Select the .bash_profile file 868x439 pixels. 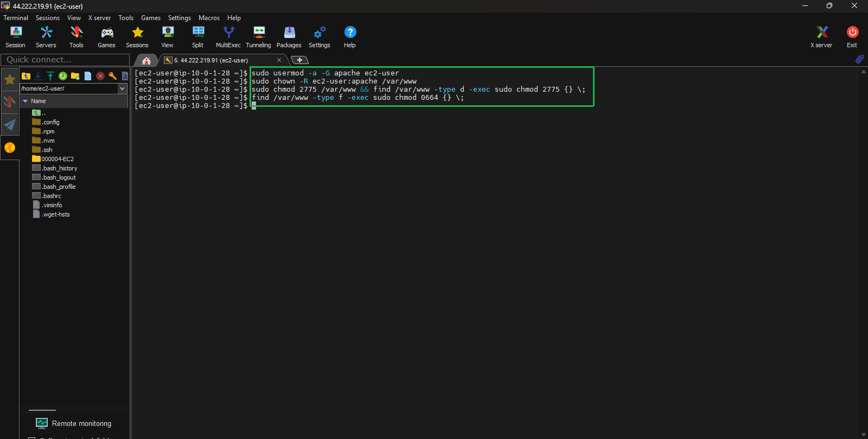click(x=54, y=187)
